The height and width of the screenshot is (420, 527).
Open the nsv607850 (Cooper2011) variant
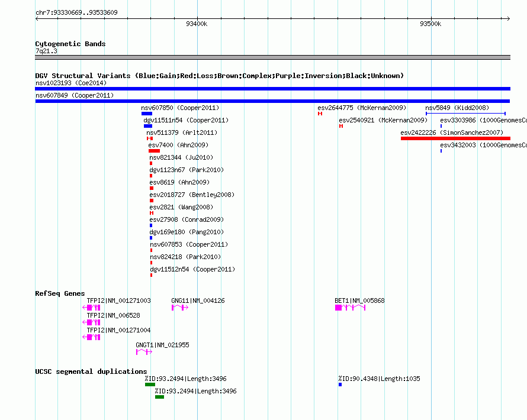pos(180,108)
